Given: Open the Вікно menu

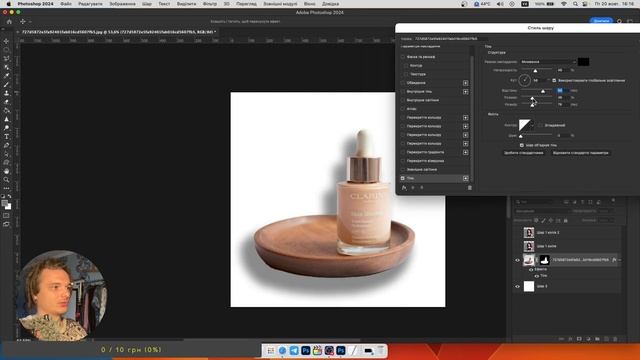Looking at the screenshot, I should [309, 4].
